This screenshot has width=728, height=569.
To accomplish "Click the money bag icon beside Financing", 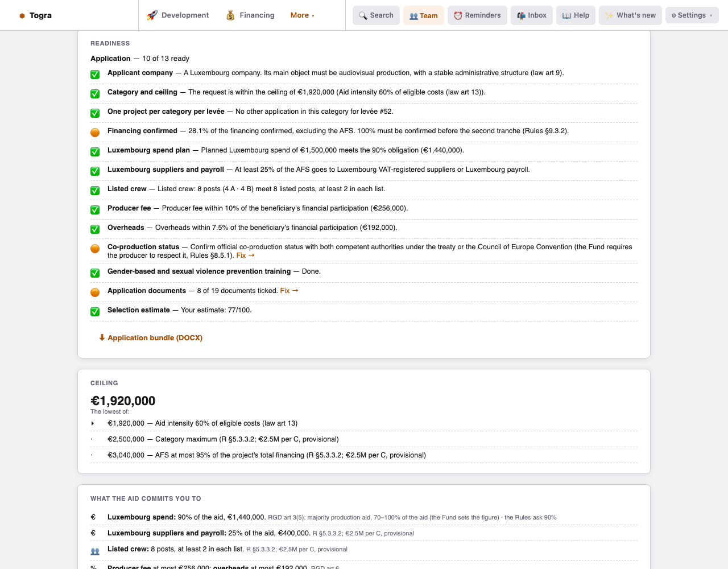I will coord(230,15).
